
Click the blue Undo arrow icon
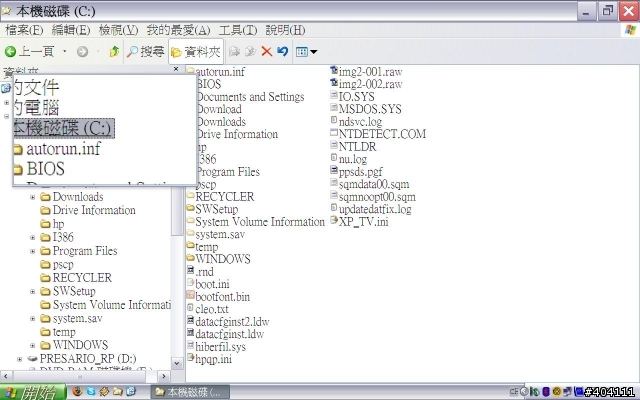click(282, 51)
